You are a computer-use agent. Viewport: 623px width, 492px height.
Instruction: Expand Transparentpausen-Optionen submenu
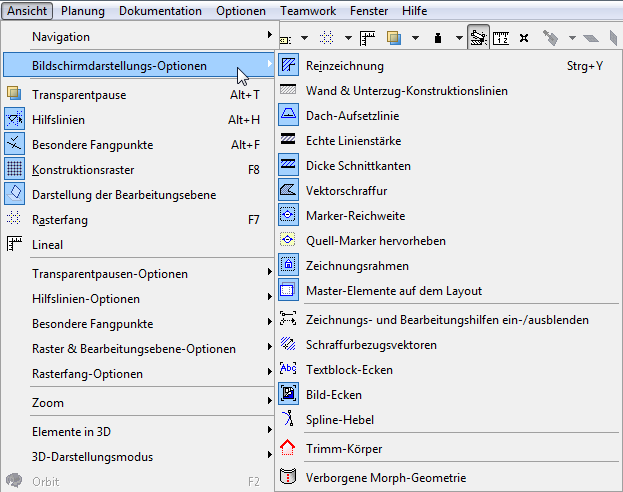[x=138, y=274]
